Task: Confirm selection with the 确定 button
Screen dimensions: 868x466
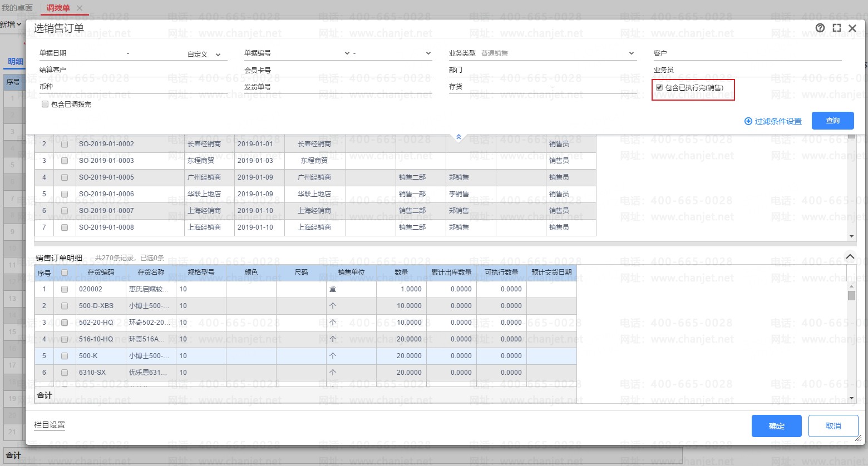Action: pos(776,426)
